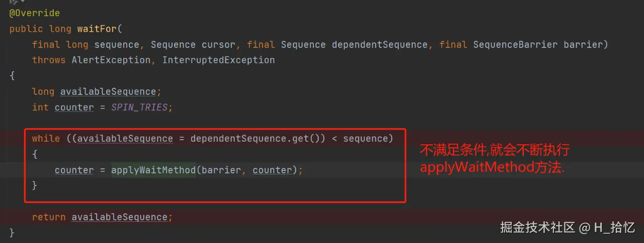The height and width of the screenshot is (243, 644).
Task: Click the SequenceBarrier type in parameters
Action: click(x=515, y=44)
